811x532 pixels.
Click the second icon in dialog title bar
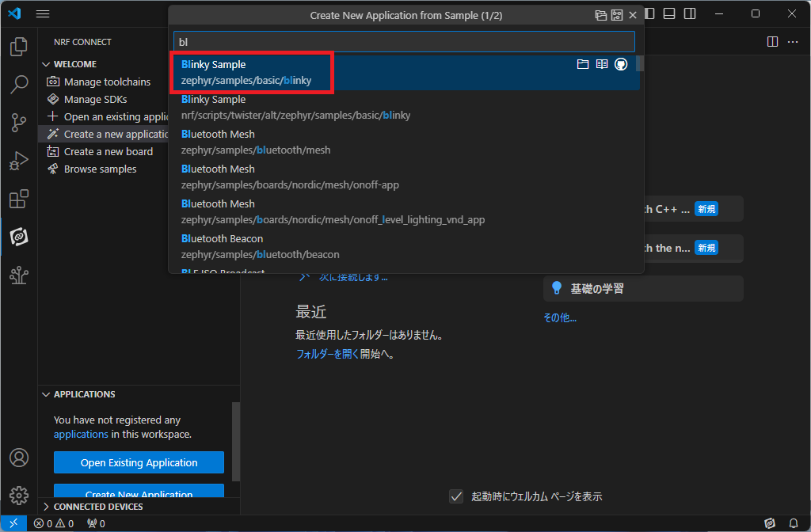(x=616, y=15)
